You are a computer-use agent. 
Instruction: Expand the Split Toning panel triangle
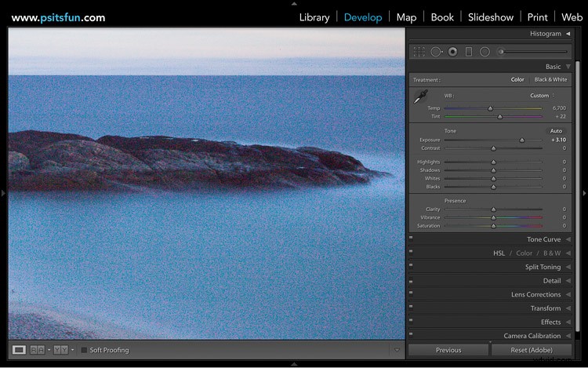click(568, 267)
